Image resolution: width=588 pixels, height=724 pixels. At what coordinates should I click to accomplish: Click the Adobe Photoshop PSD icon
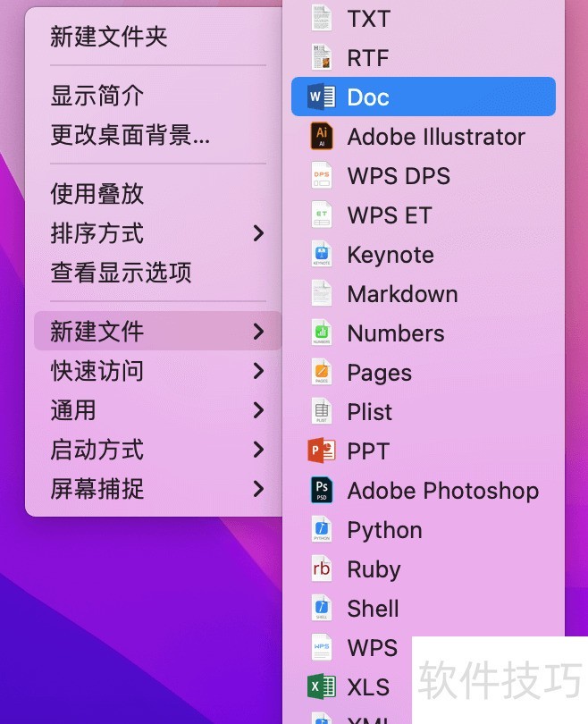pyautogui.click(x=321, y=491)
